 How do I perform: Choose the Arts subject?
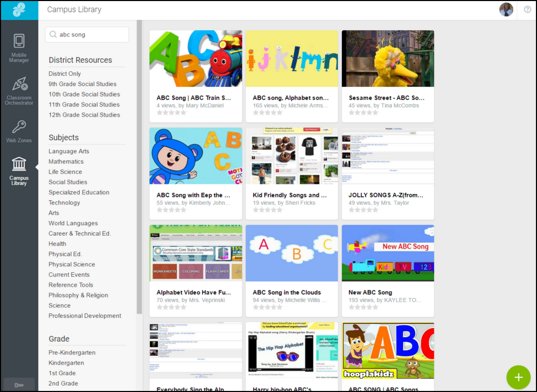(x=54, y=213)
